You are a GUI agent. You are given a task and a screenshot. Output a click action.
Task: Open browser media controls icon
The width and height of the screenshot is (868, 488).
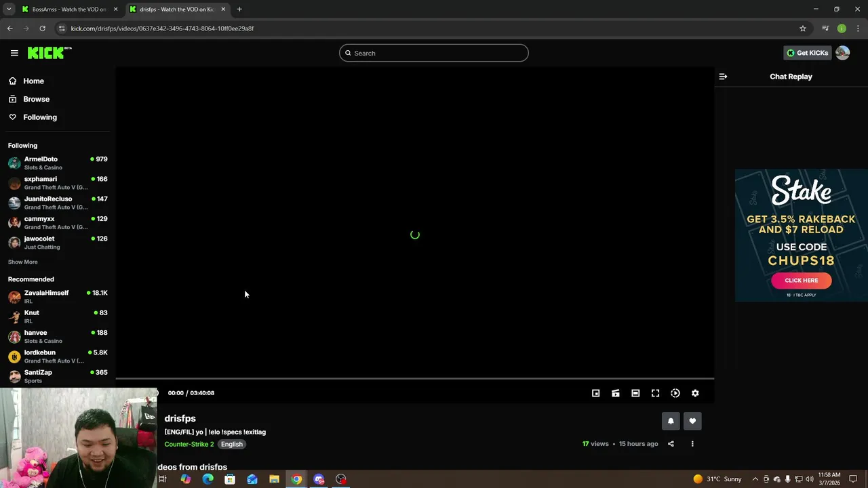825,28
